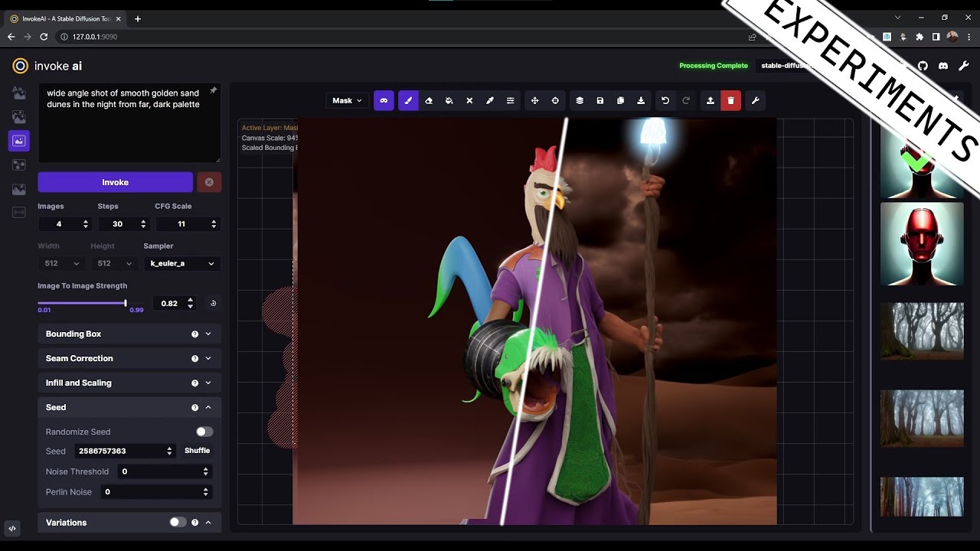Expand the Seam Correction section
Viewport: 980px width, 551px height.
(129, 358)
